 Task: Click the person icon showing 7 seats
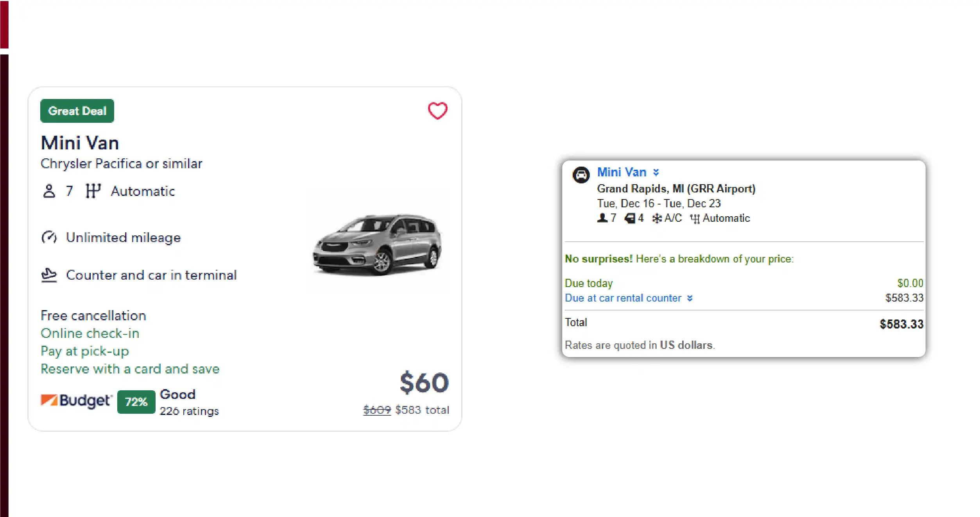pyautogui.click(x=602, y=218)
